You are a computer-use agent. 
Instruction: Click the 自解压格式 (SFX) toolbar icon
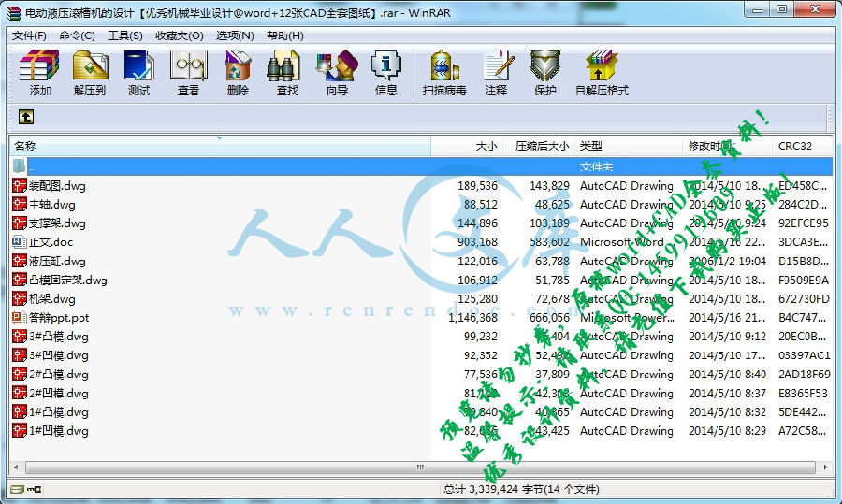click(x=602, y=66)
